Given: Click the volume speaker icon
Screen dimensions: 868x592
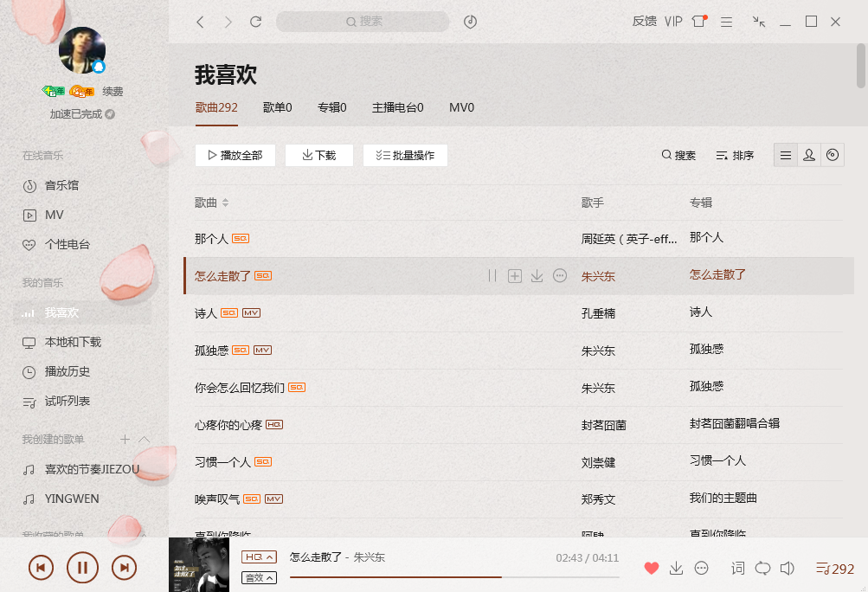Looking at the screenshot, I should [x=788, y=568].
